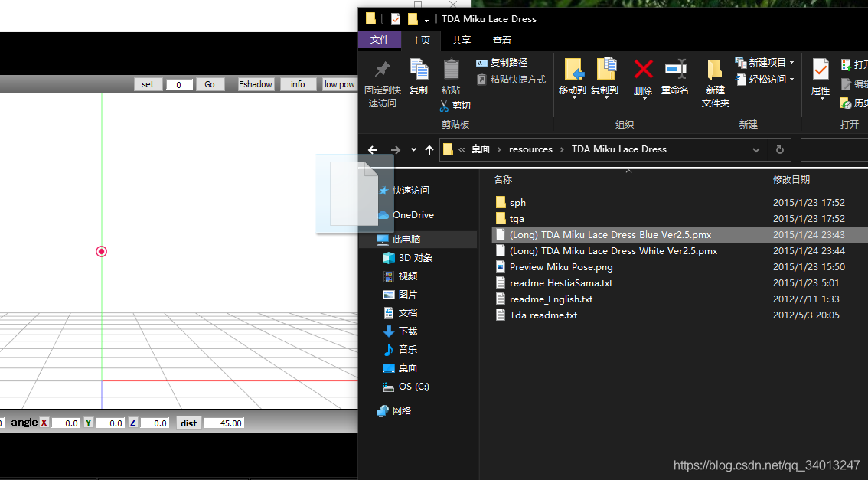Click the Properties (属性) icon
This screenshot has width=868, height=480.
(821, 70)
